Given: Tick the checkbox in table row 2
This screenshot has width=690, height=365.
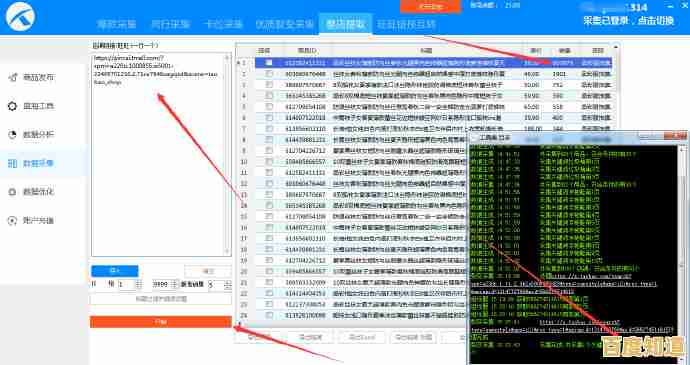Looking at the screenshot, I should [x=269, y=74].
